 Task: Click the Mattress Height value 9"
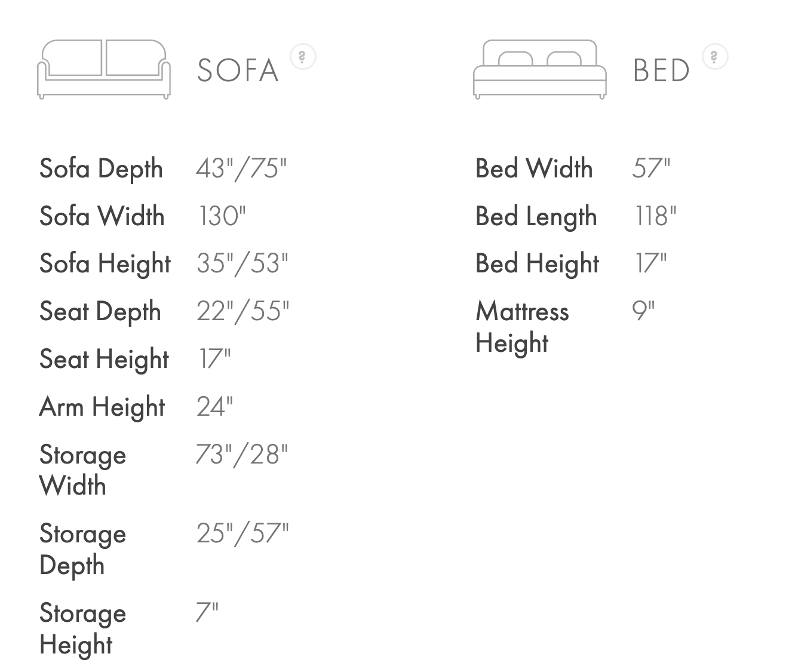pos(643,311)
